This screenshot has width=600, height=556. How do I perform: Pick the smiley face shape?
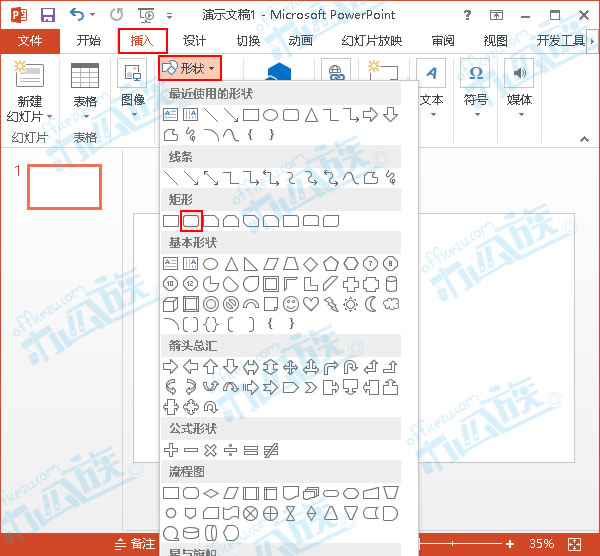pyautogui.click(x=291, y=304)
